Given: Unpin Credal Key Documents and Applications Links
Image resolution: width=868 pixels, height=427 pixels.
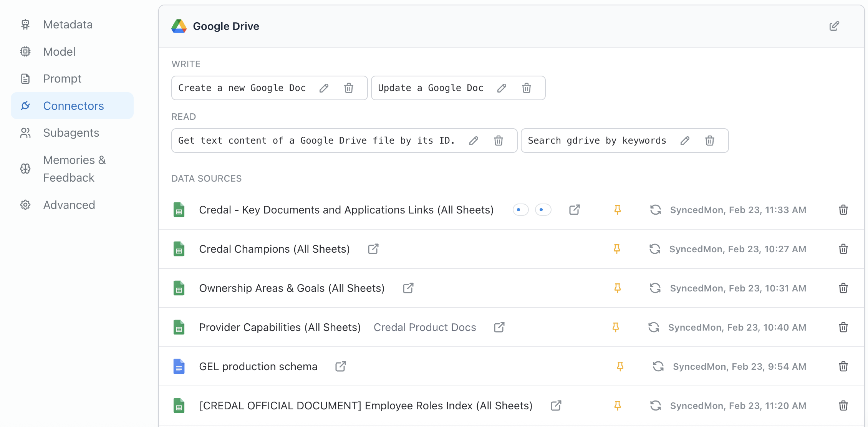Looking at the screenshot, I should pos(617,210).
